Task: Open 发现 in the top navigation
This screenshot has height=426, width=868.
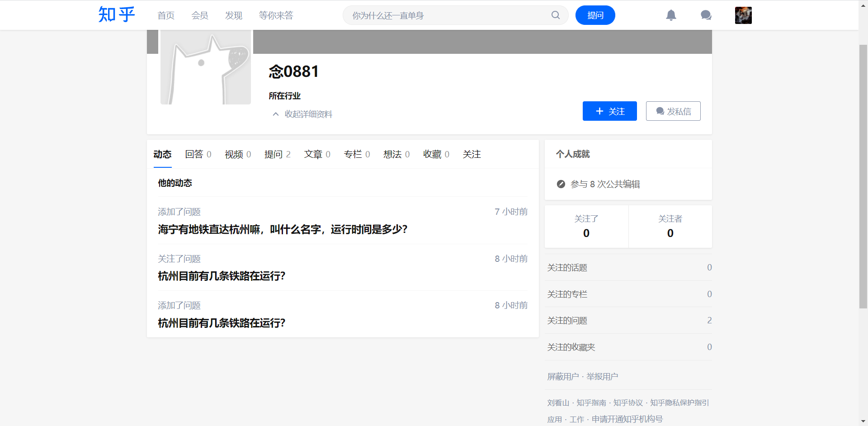Action: point(234,15)
